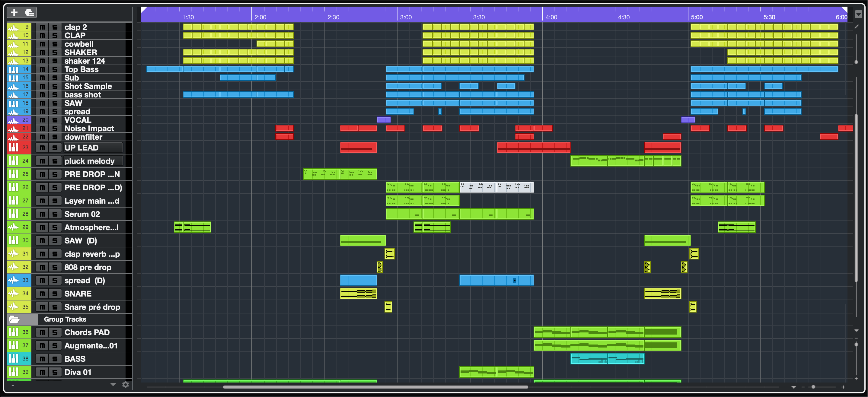The image size is (868, 397).
Task: Click horizontal zoom out minus button
Action: pyautogui.click(x=803, y=387)
